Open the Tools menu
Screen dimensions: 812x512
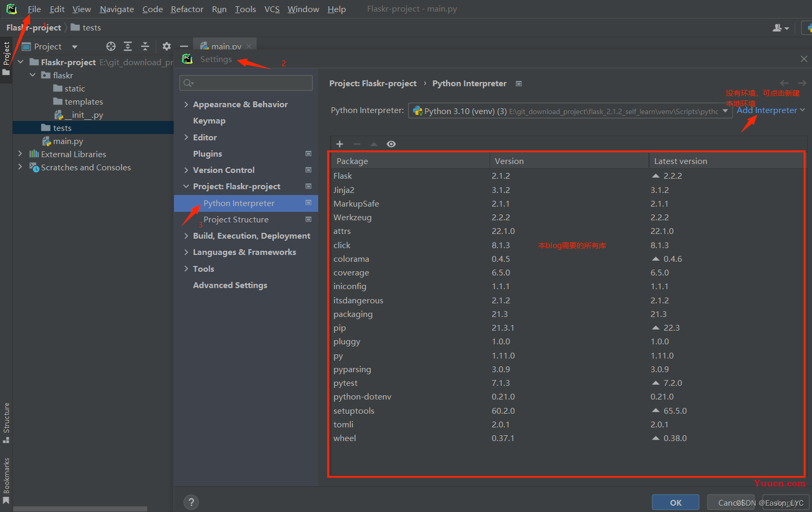[245, 9]
